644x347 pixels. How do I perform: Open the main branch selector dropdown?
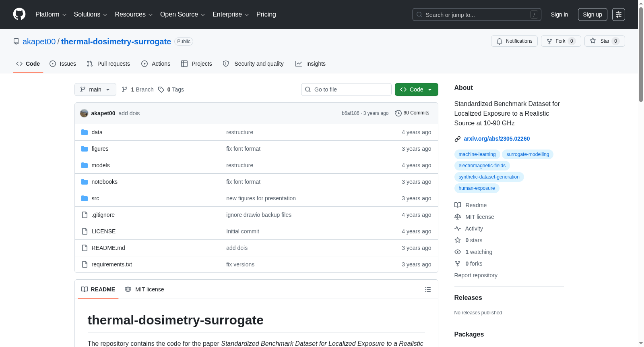(95, 89)
